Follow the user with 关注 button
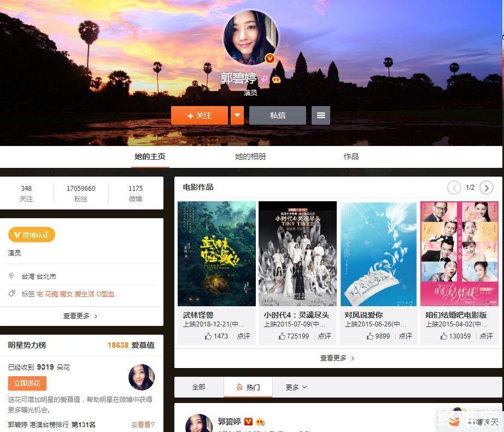 point(199,115)
